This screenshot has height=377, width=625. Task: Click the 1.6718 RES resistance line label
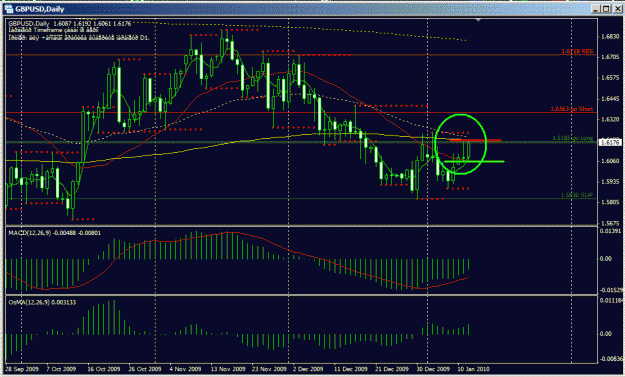pyautogui.click(x=577, y=51)
